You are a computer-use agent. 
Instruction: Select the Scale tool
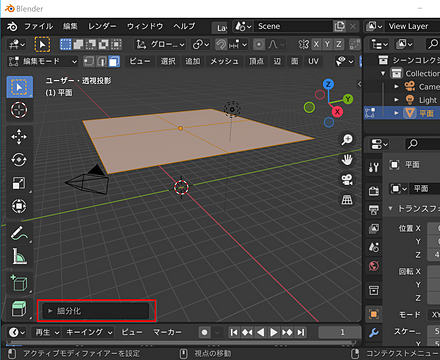19,183
